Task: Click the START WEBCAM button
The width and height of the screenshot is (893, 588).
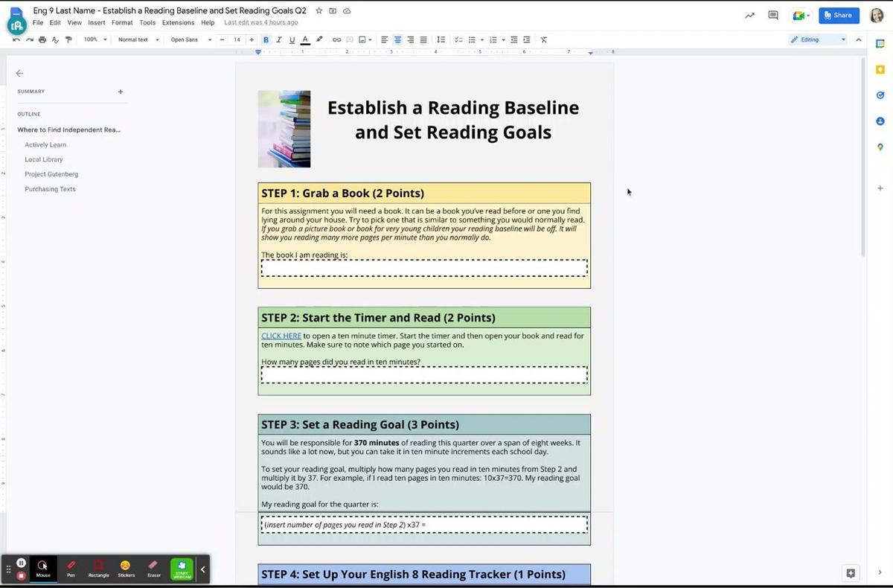Action: pyautogui.click(x=182, y=569)
